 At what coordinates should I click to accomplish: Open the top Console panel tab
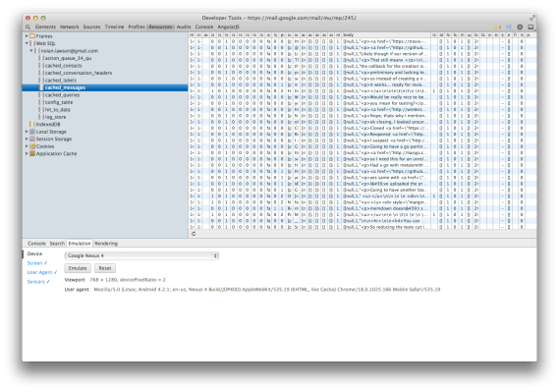(204, 27)
